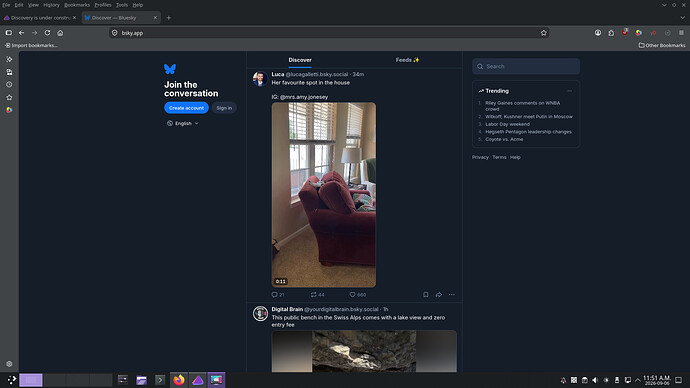Click the bsky.app address bar
The width and height of the screenshot is (690, 388).
coord(328,33)
